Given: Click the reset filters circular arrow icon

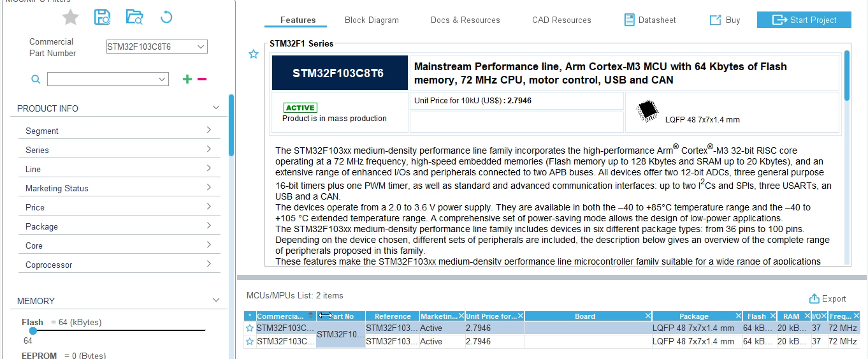Looking at the screenshot, I should (x=166, y=17).
